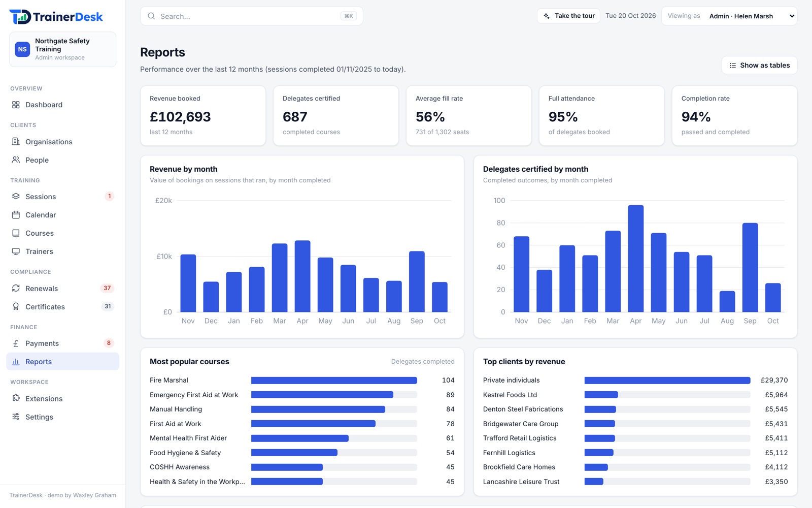
Task: Click the Revenue booked £102,693 card
Action: 203,116
